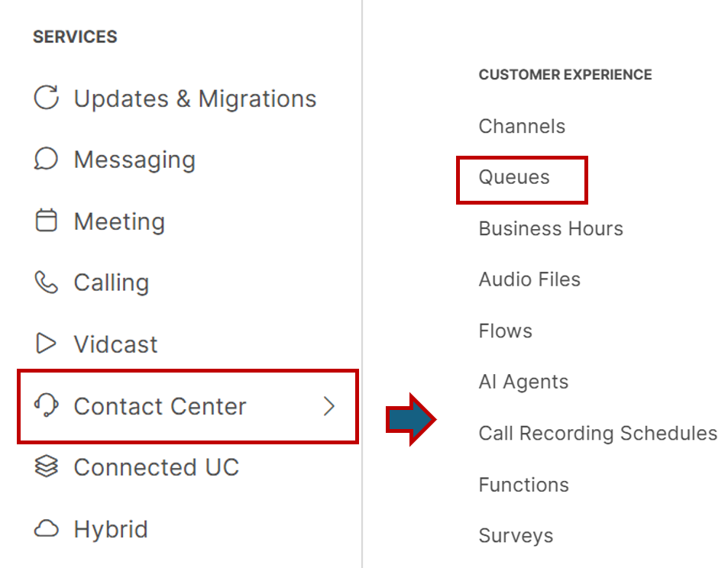Select Functions in Customer Experience
Image resolution: width=728 pixels, height=568 pixels.
pyautogui.click(x=523, y=485)
